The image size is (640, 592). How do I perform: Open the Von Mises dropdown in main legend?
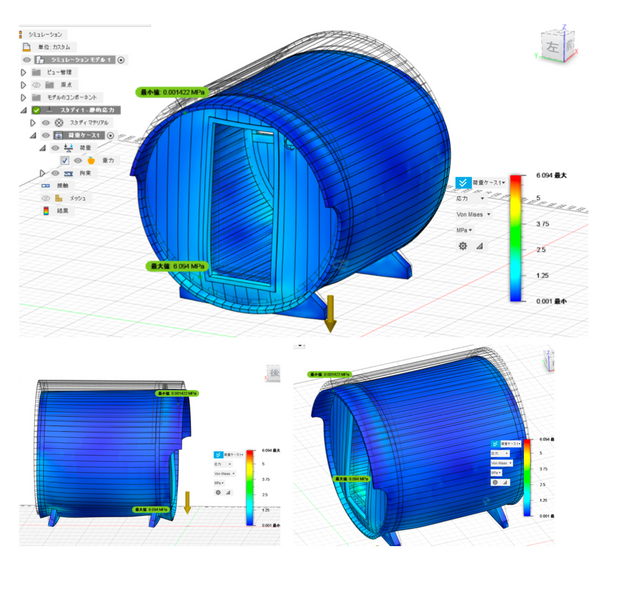pyautogui.click(x=474, y=214)
